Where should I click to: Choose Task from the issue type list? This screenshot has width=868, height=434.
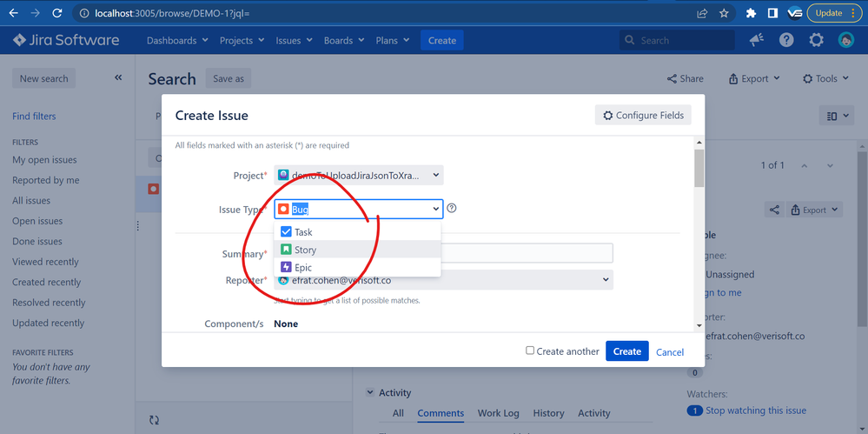coord(357,231)
